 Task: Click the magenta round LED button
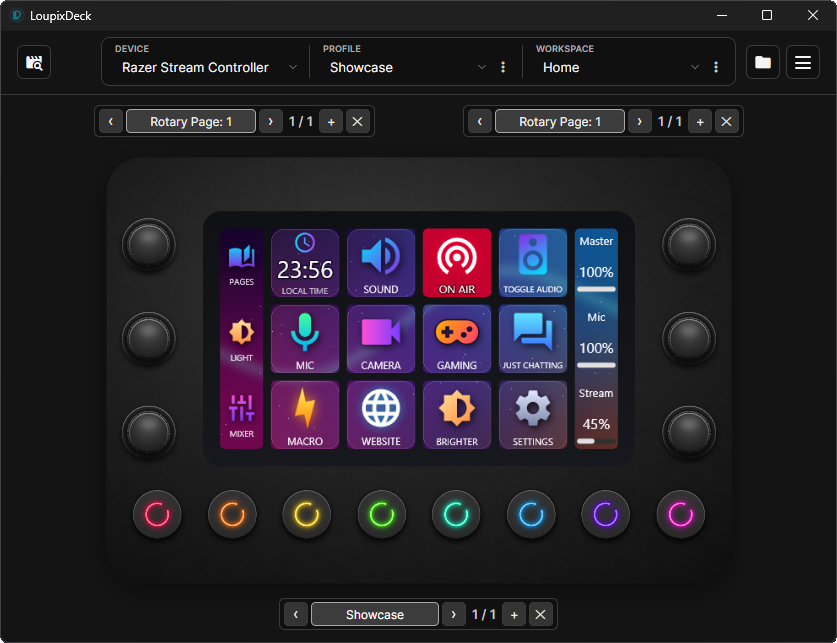tap(681, 514)
